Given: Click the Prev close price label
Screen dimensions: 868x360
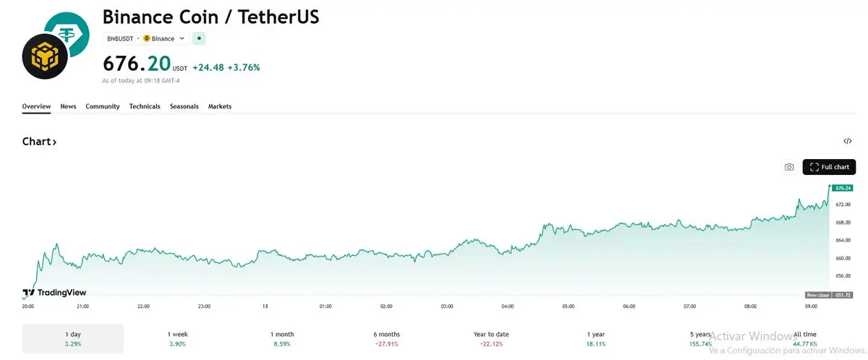Looking at the screenshot, I should [829, 295].
